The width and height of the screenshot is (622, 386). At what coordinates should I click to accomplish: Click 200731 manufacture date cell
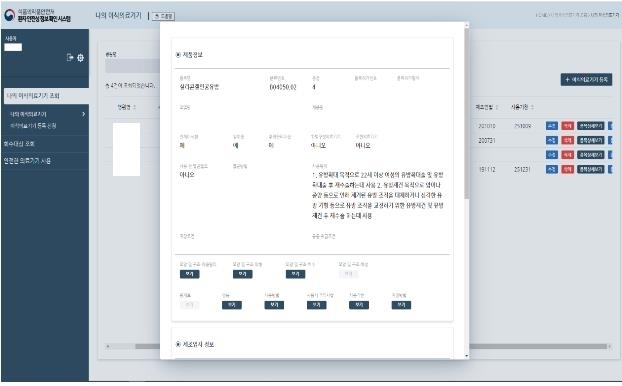tap(487, 140)
